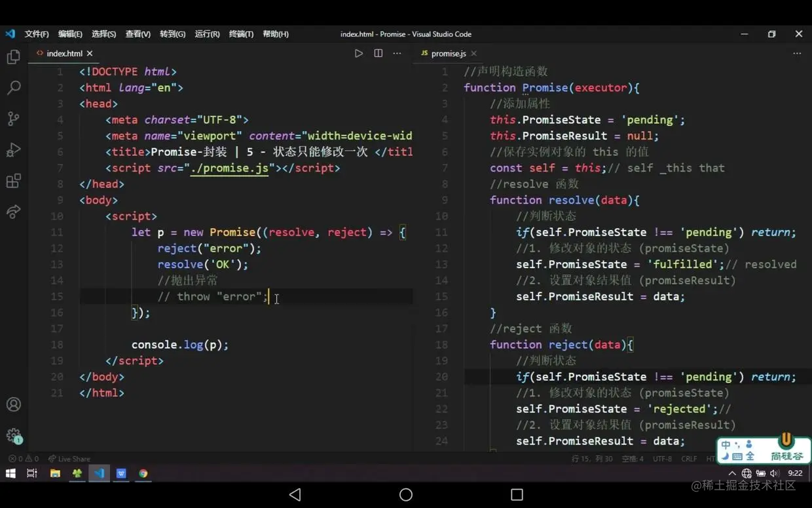Open the 文件(F) menu

[37, 34]
